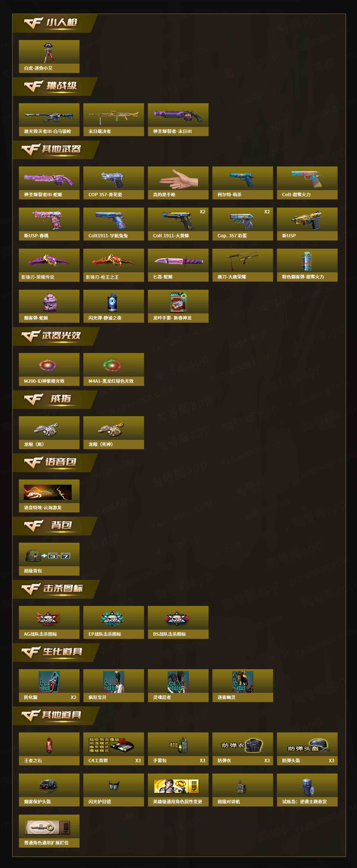
Task: Select the Colt 1911-大黄蜂 pistol
Action: 178,224
